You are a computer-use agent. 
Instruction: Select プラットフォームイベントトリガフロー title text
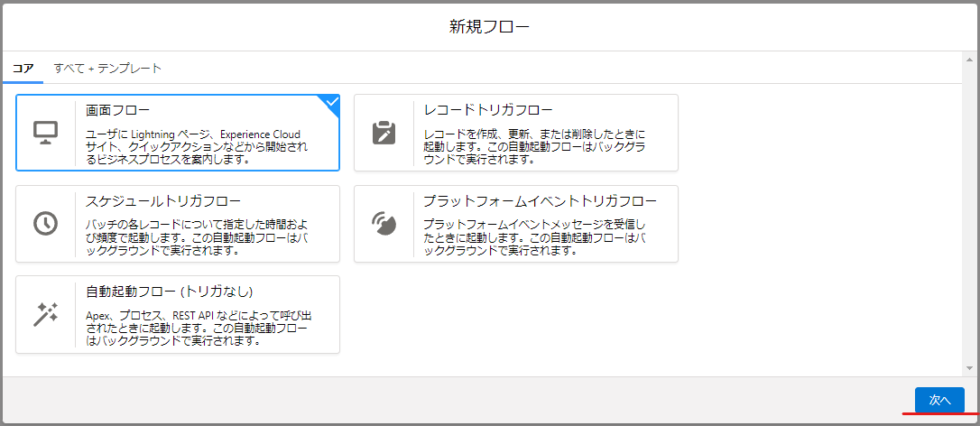pyautogui.click(x=540, y=201)
